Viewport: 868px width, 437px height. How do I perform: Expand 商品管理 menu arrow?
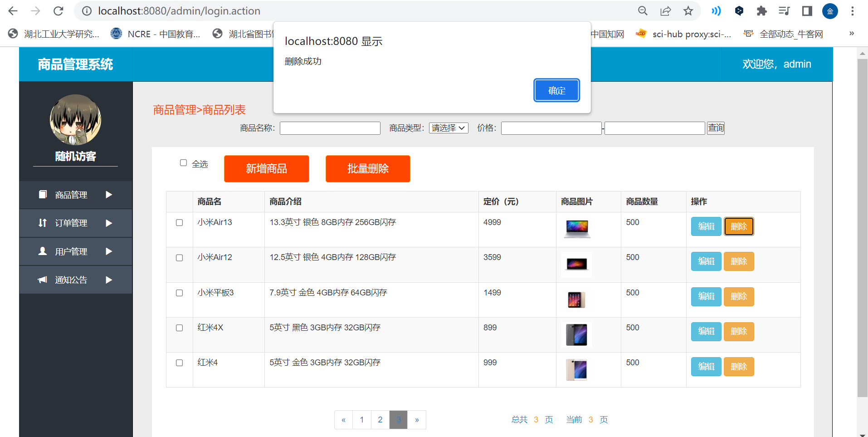[109, 195]
